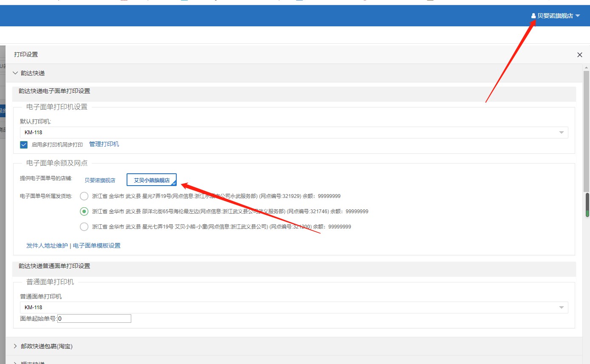
Task: Collapse the 韵达快递 section chevron
Action: coord(16,73)
